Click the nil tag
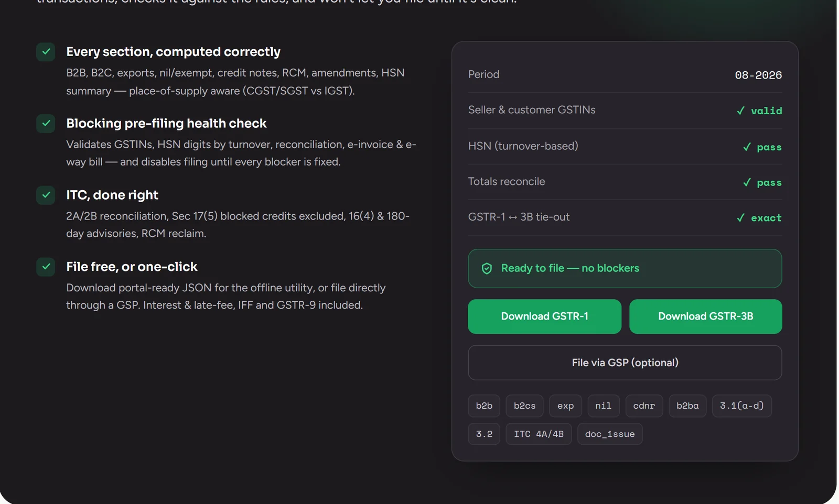 pyautogui.click(x=604, y=406)
